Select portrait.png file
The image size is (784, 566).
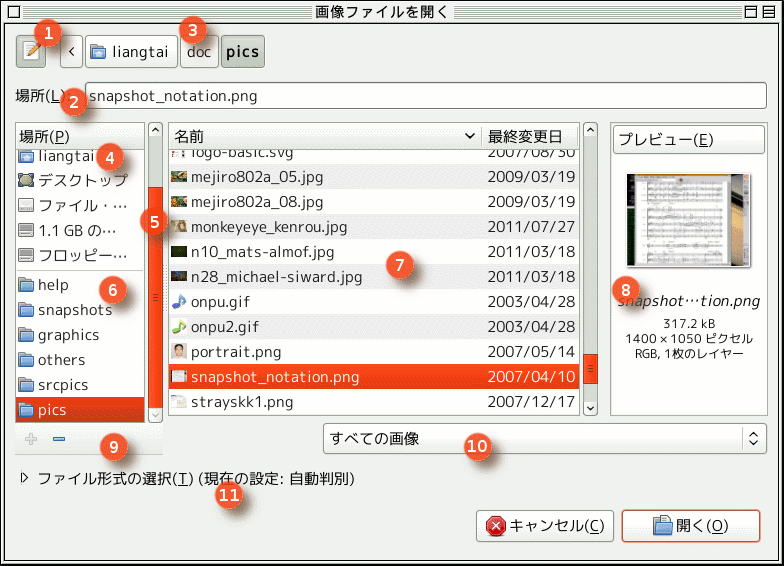point(374,352)
